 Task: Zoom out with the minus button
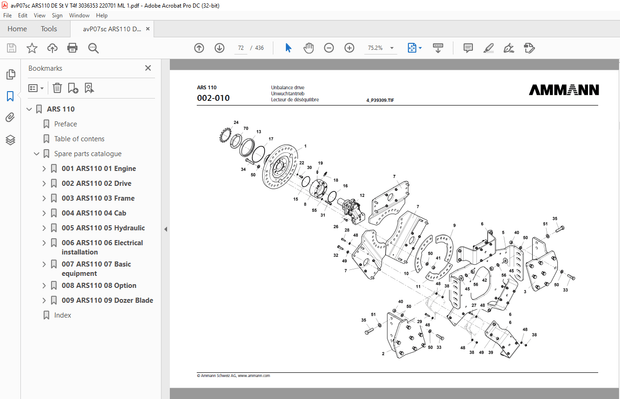pos(329,48)
